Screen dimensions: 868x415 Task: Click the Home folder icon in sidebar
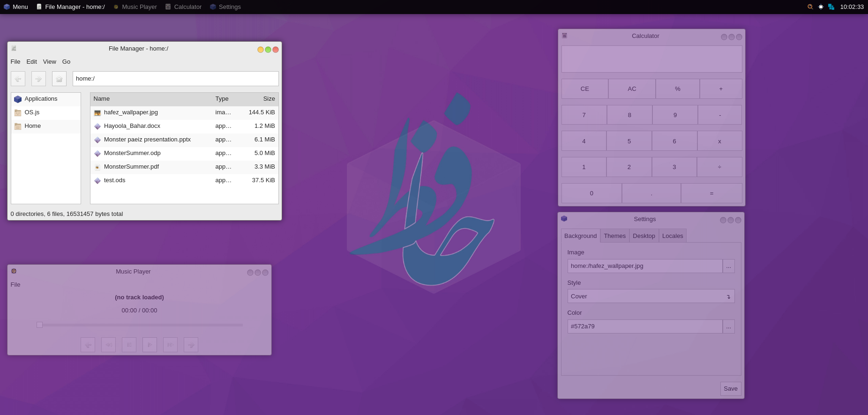pos(18,126)
